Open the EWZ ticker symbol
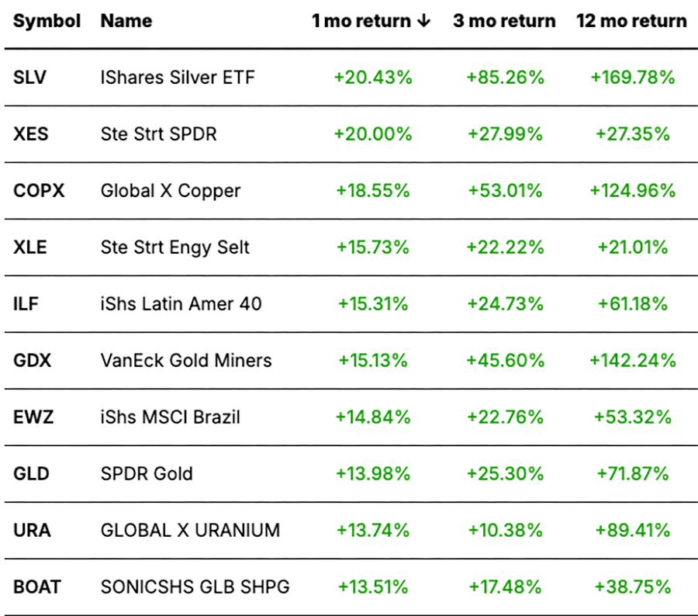The height and width of the screenshot is (616, 698). point(33,417)
